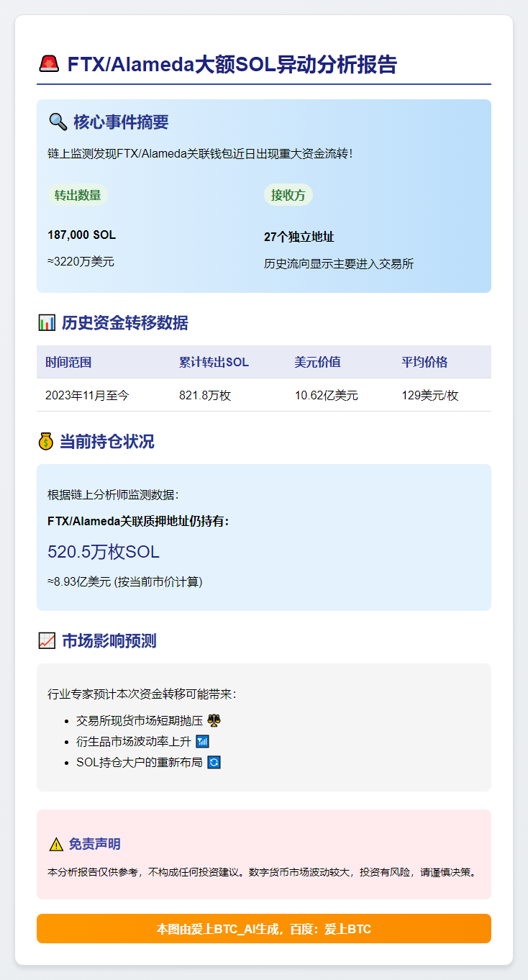
Task: Click the 行业专家预计本次资金转移可能带来 line
Action: coord(142,694)
